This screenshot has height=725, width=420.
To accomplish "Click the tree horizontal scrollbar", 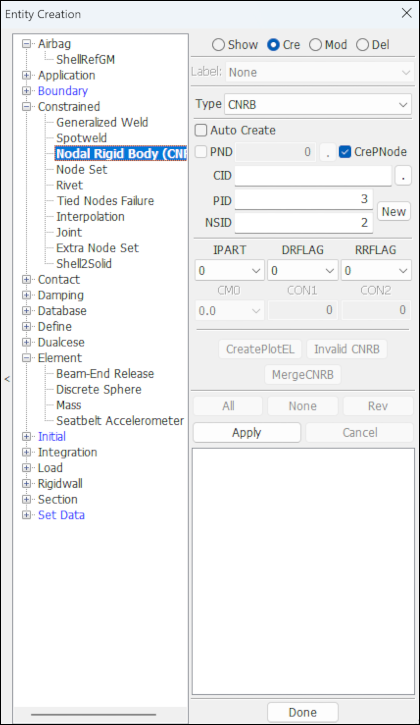I will (93, 714).
